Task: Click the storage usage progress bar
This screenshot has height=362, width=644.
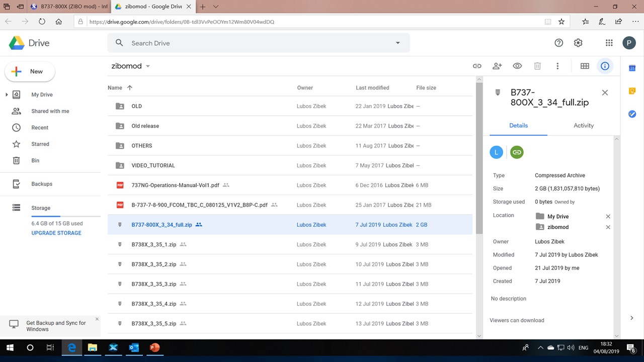Action: (x=65, y=216)
